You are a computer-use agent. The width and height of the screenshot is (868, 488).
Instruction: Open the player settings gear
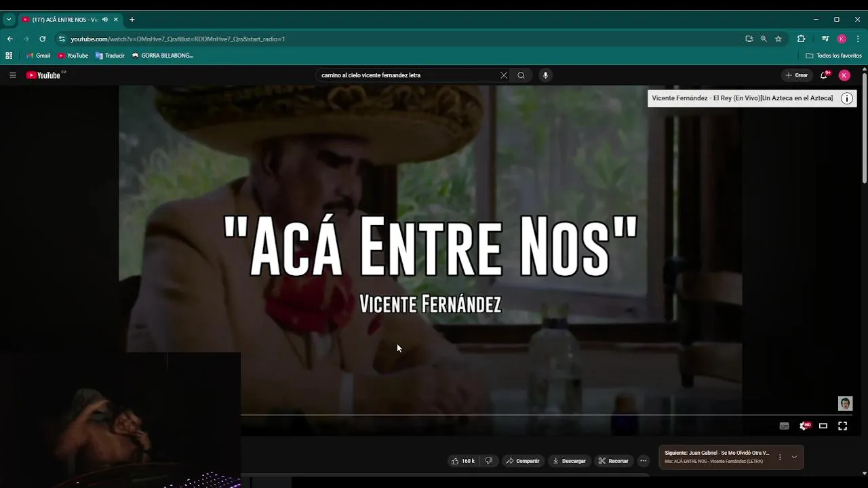pyautogui.click(x=804, y=426)
